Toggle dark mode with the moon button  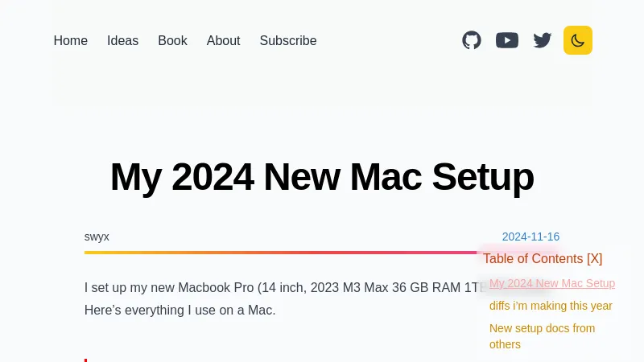(578, 40)
